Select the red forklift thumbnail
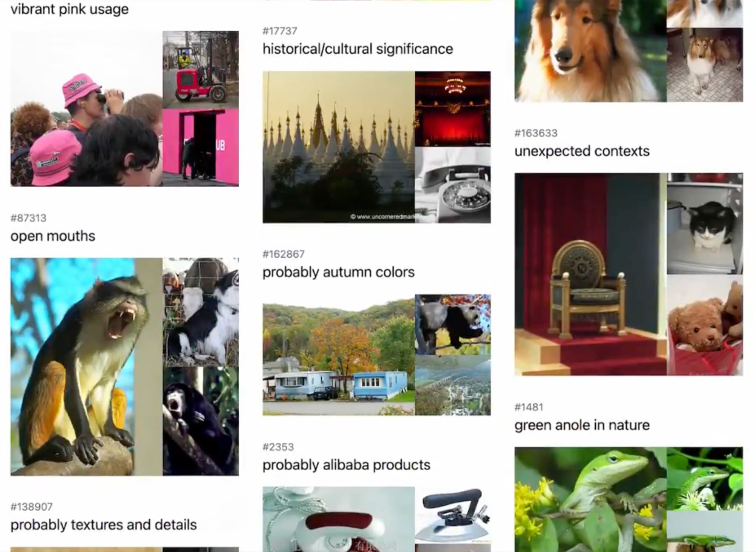The height and width of the screenshot is (552, 756). pyautogui.click(x=201, y=70)
